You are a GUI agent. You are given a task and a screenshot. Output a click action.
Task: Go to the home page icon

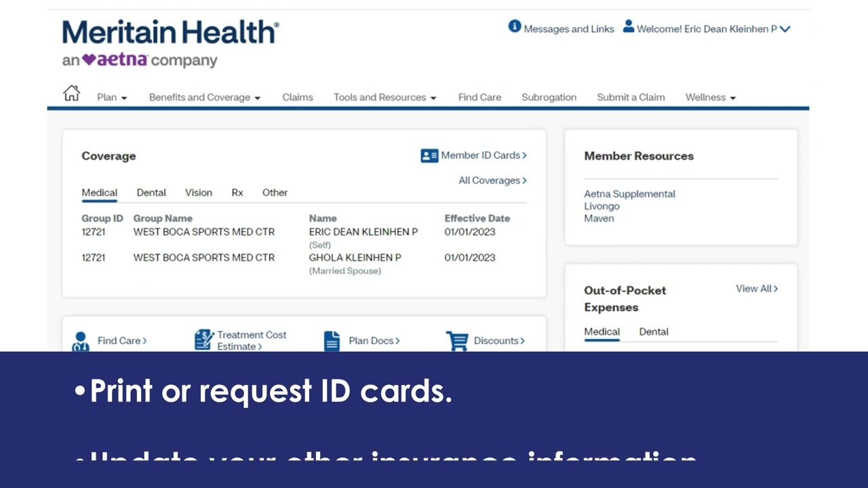pos(71,94)
